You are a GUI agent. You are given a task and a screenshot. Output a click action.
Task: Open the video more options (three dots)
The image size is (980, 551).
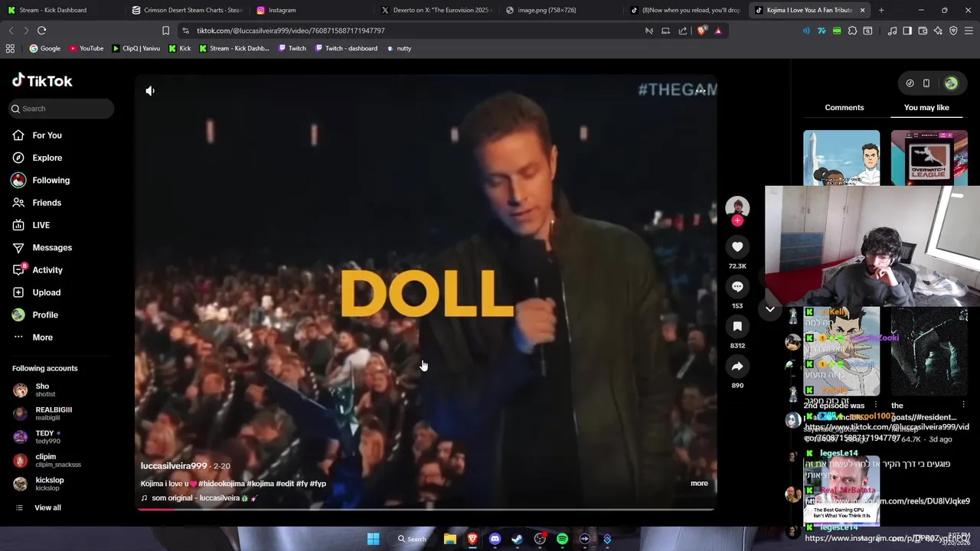[701, 90]
